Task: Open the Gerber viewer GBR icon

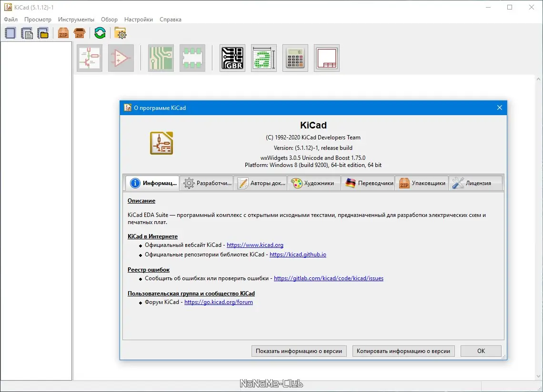Action: pos(232,58)
